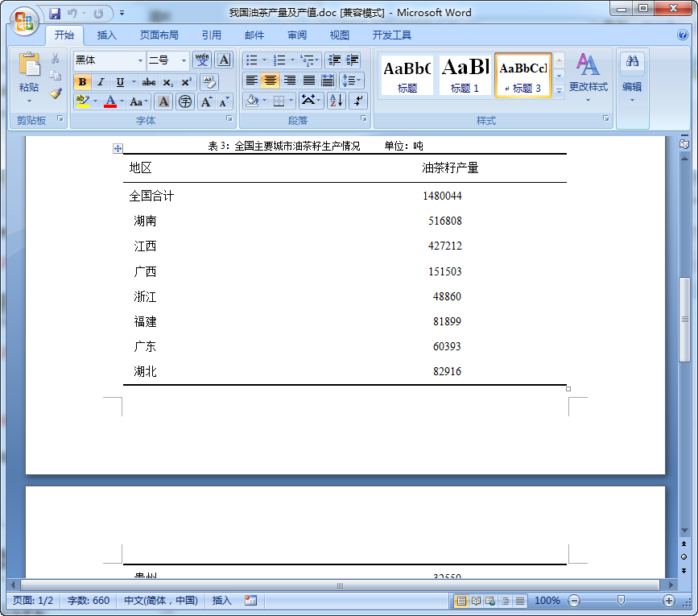Toggle bold formatting

83,81
